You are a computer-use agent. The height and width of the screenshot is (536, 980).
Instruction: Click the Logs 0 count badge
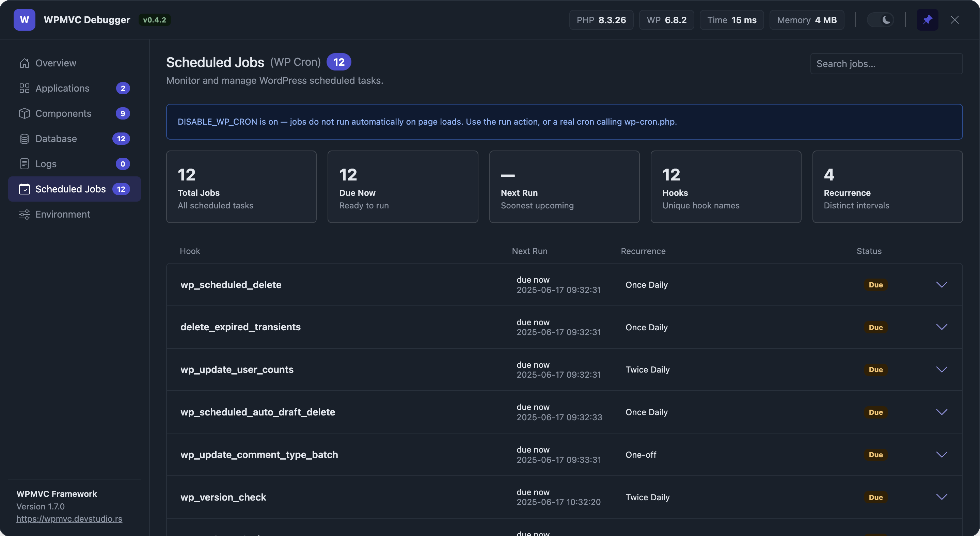[x=123, y=164]
